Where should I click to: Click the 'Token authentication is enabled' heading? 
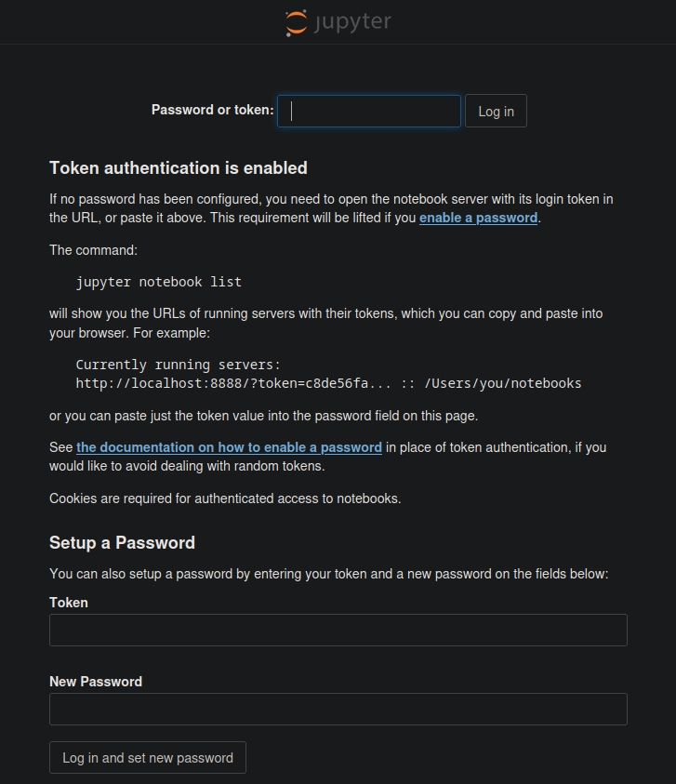(178, 168)
